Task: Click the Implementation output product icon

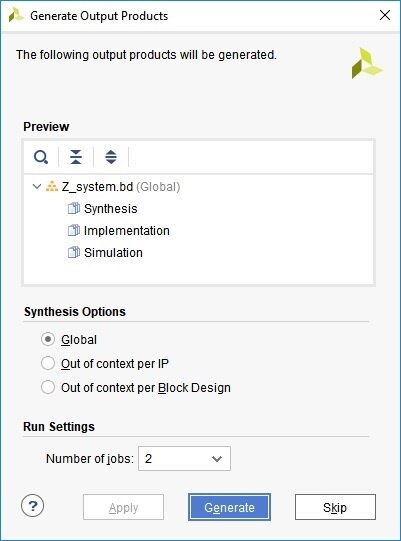Action: [x=74, y=230]
